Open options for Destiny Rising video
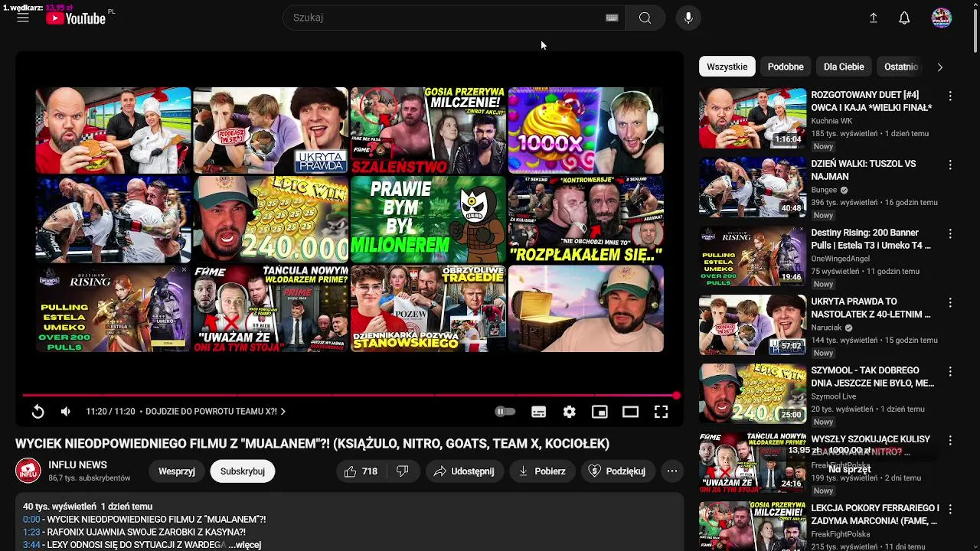The width and height of the screenshot is (980, 551). pyautogui.click(x=950, y=234)
